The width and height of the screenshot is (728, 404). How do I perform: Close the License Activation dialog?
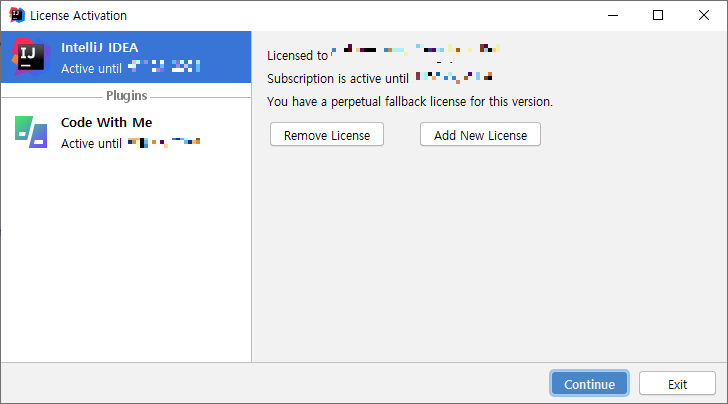click(703, 15)
